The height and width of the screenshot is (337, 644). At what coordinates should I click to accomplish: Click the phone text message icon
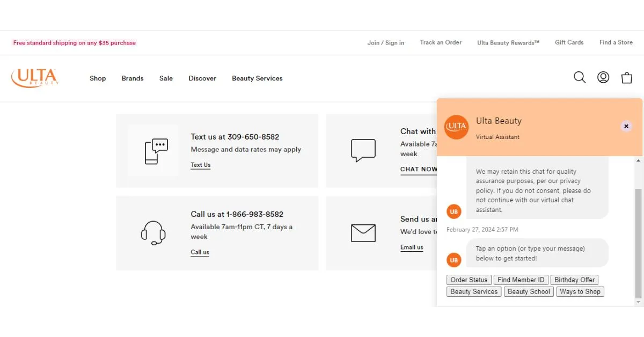point(156,151)
